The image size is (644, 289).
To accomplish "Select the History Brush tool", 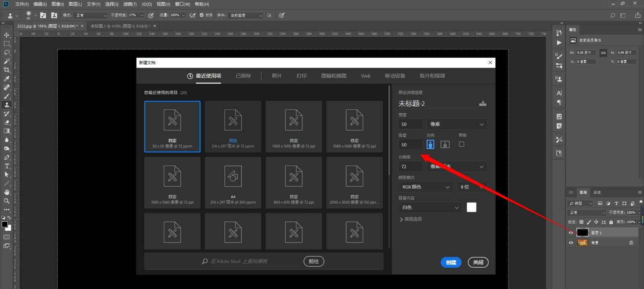I will coord(7,114).
